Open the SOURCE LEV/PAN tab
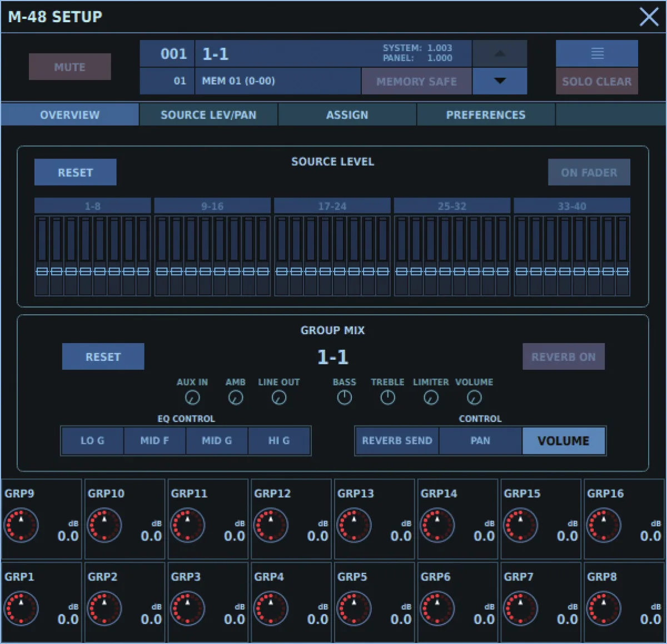Viewport: 667px width, 644px height. pyautogui.click(x=208, y=115)
